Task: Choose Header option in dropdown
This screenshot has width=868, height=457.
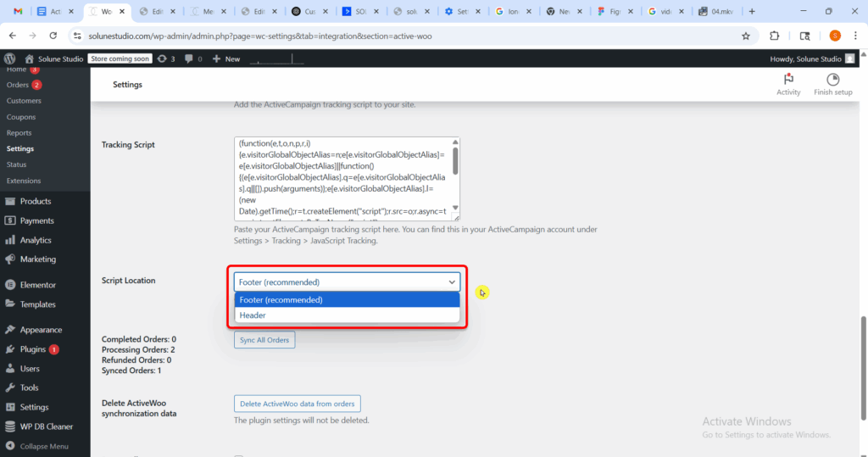Action: [347, 315]
